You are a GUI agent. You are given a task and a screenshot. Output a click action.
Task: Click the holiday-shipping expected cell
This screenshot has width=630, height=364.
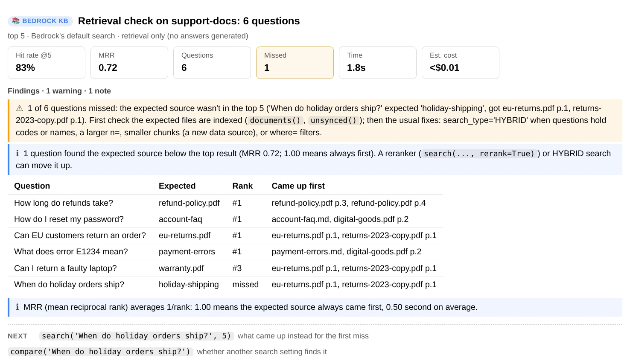(x=189, y=285)
